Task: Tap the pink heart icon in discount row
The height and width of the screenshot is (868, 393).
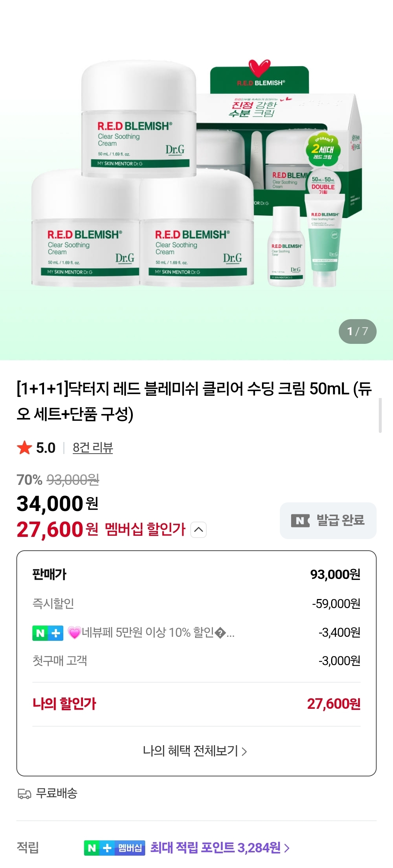Action: tap(74, 633)
